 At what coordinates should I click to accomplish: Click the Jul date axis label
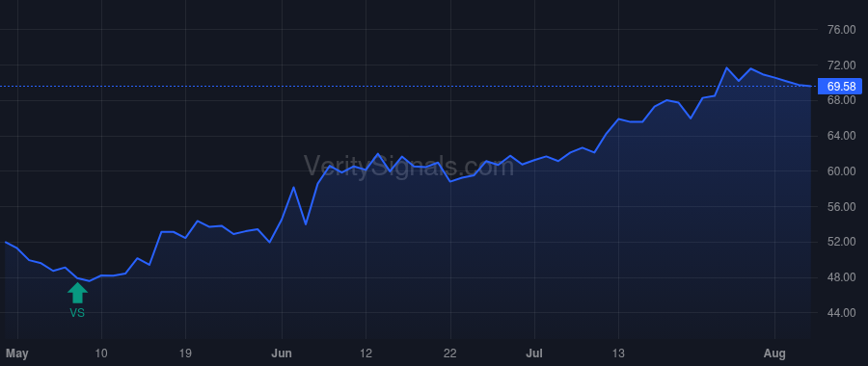point(534,353)
